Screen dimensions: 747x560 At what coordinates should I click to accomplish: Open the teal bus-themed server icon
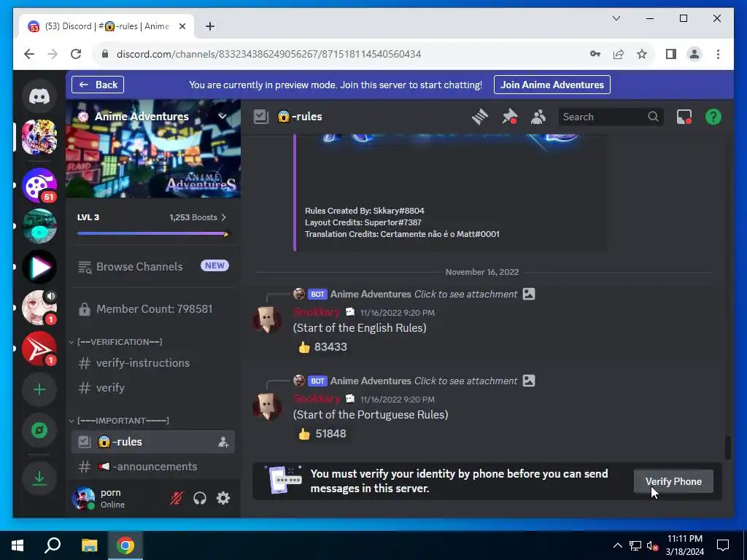[x=39, y=226]
